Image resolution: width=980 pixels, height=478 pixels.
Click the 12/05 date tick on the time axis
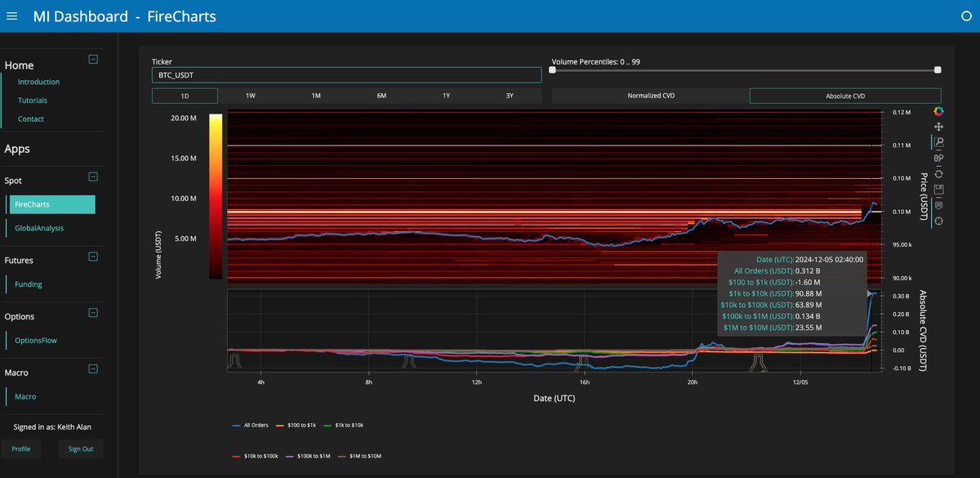point(800,382)
